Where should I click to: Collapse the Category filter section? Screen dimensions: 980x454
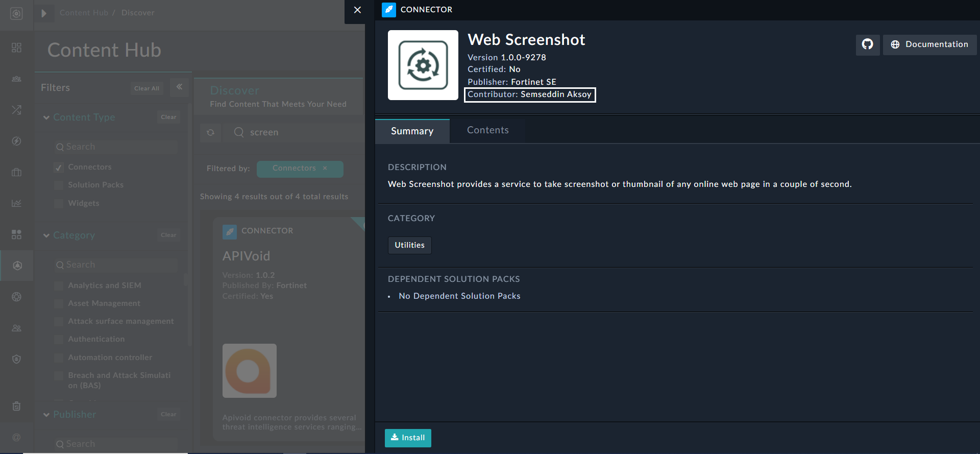click(x=46, y=235)
